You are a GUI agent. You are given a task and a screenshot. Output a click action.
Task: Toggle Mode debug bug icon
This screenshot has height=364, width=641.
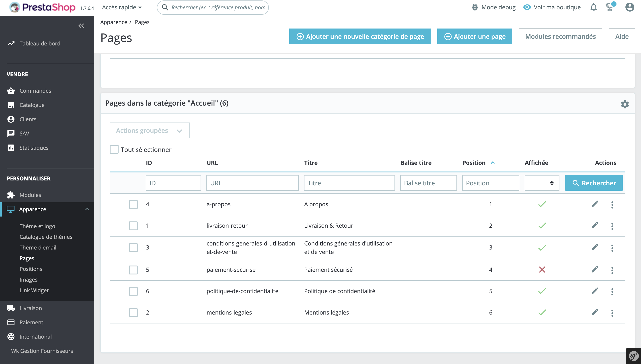[475, 7]
